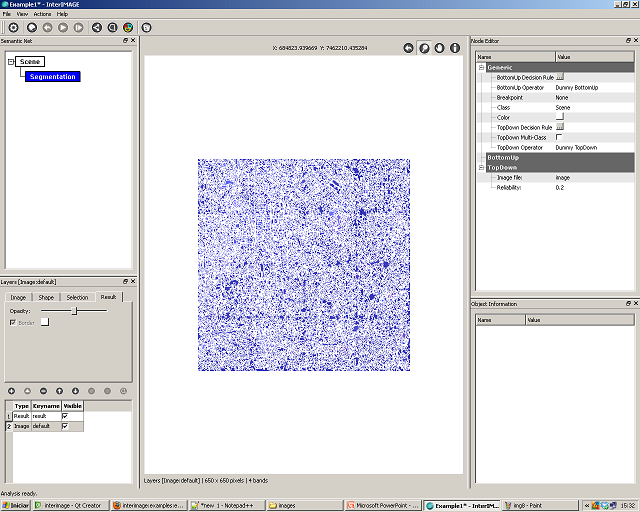Enable the TopDown Multi-Class checkbox

coord(560,136)
